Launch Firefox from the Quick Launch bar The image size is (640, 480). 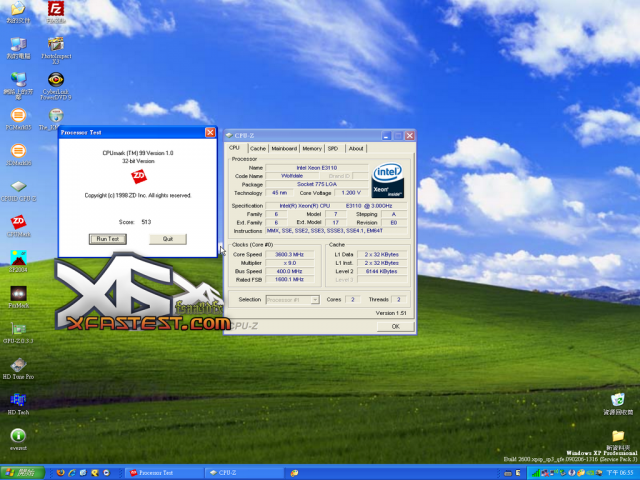60,473
